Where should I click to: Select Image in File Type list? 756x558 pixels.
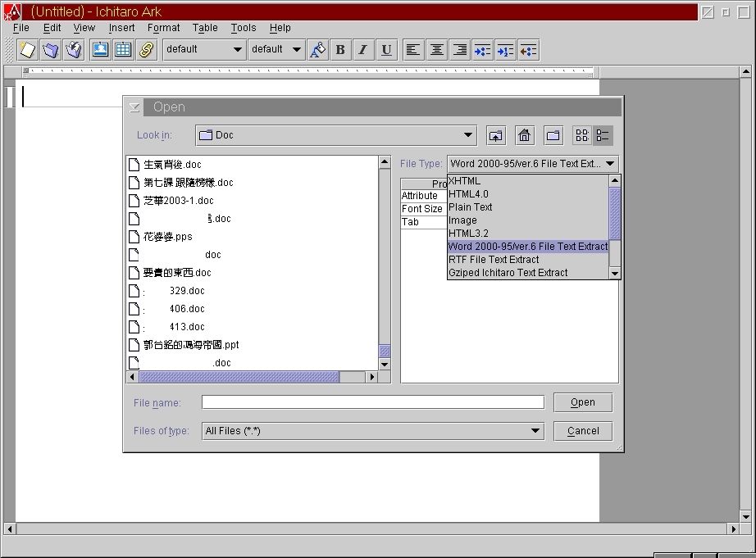(x=528, y=220)
